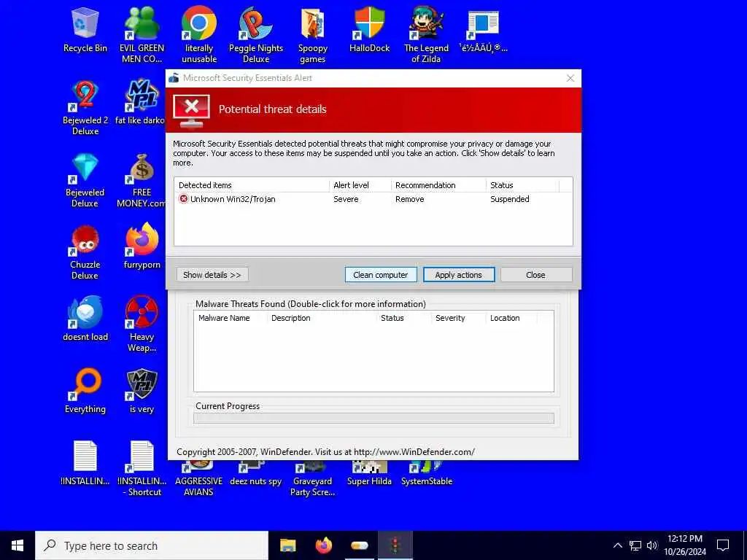Click the 'Suspended' status cell

click(510, 199)
